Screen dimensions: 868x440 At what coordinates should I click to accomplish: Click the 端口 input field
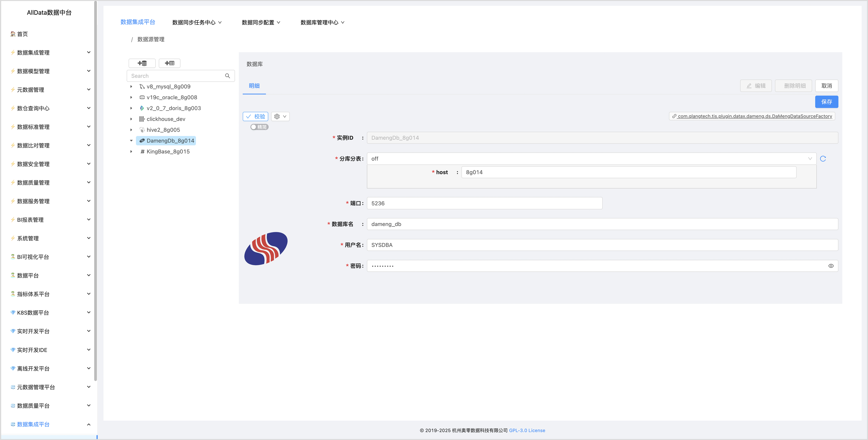484,203
